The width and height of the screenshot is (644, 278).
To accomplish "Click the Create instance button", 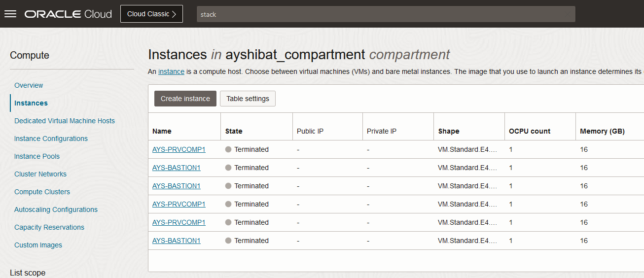I will point(185,99).
